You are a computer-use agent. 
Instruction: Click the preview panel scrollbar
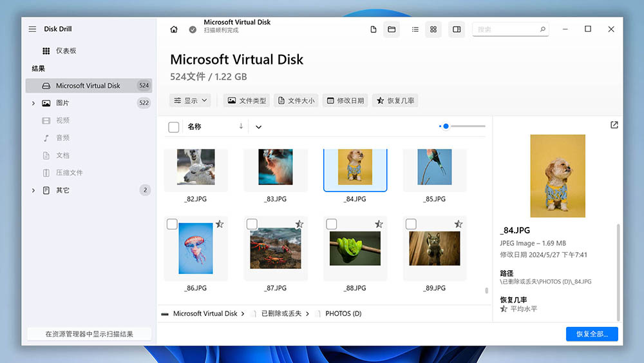click(x=618, y=272)
